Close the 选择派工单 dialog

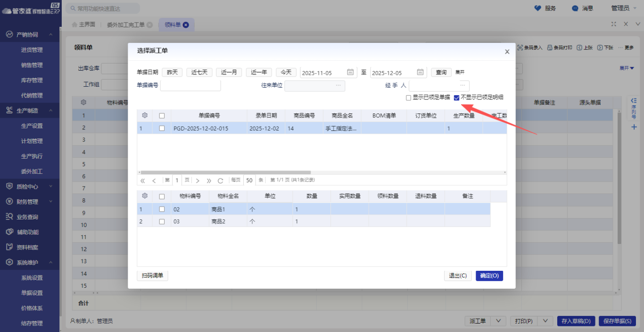pyautogui.click(x=507, y=52)
